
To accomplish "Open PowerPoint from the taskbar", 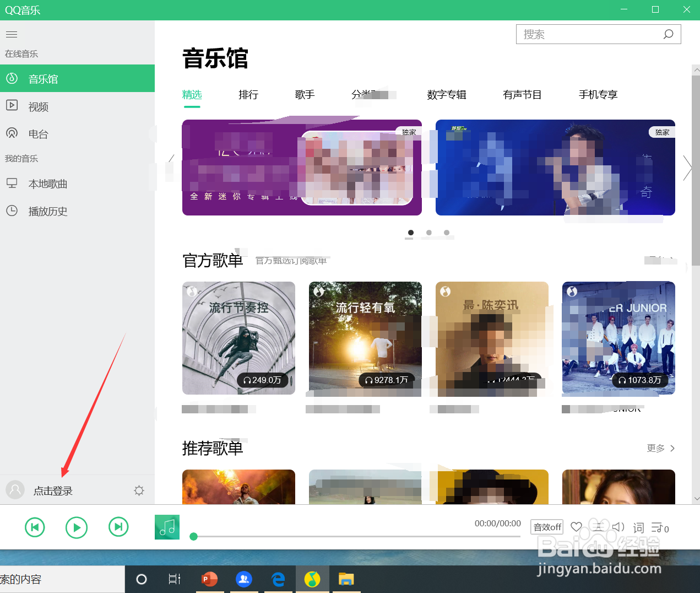I will pos(209,579).
